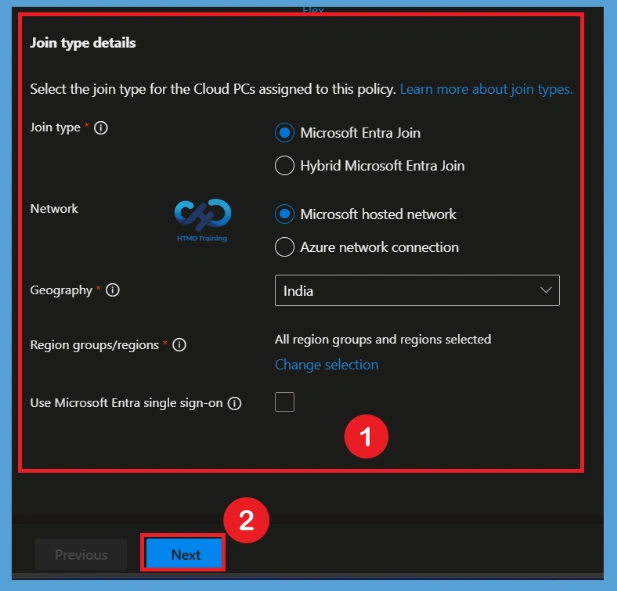Enable the Microsoft Entra single sign-on checkbox
The image size is (617, 591).
[x=284, y=402]
